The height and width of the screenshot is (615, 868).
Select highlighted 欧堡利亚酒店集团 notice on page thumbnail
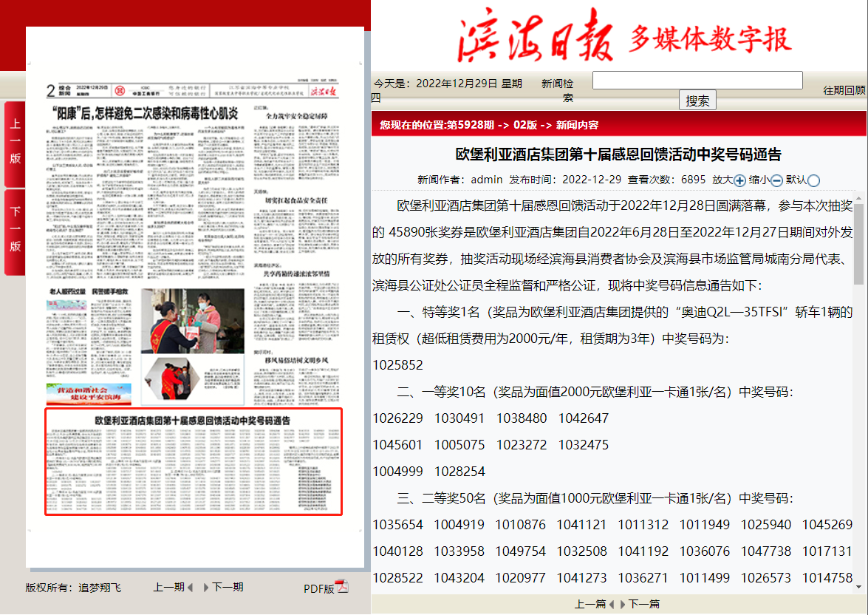click(193, 461)
